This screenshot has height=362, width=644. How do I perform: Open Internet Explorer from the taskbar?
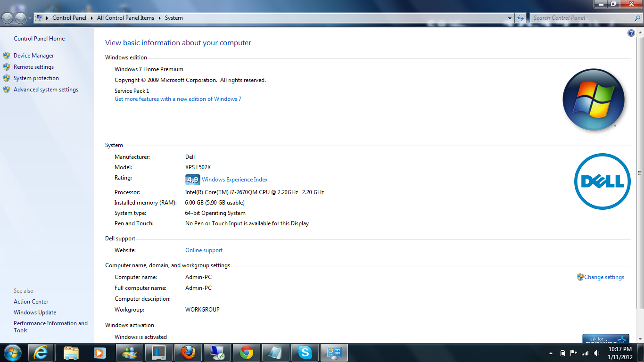pyautogui.click(x=41, y=352)
